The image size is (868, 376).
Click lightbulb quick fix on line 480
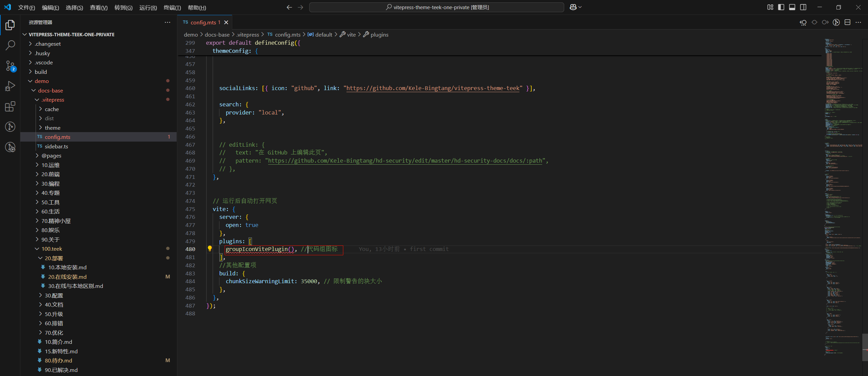pos(210,249)
